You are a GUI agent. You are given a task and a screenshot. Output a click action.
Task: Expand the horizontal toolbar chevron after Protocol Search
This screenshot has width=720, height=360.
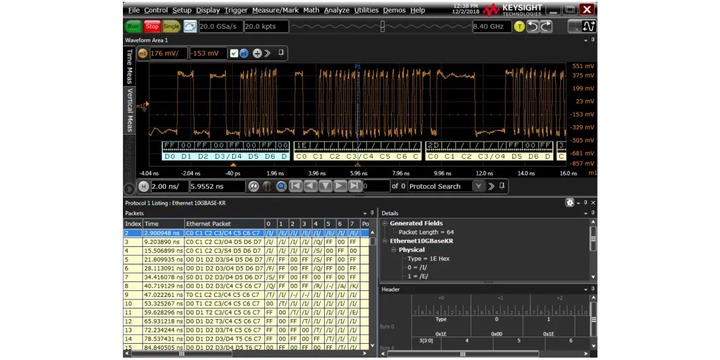point(491,186)
